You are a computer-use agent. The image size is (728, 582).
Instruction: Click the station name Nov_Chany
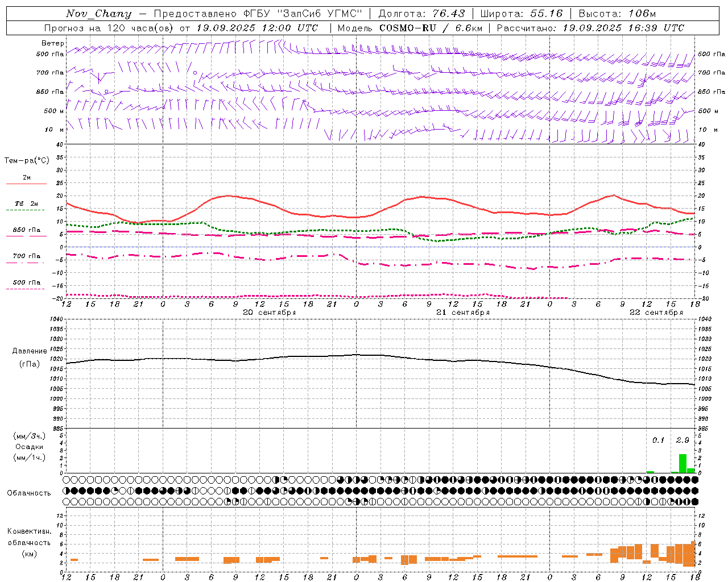(x=98, y=14)
